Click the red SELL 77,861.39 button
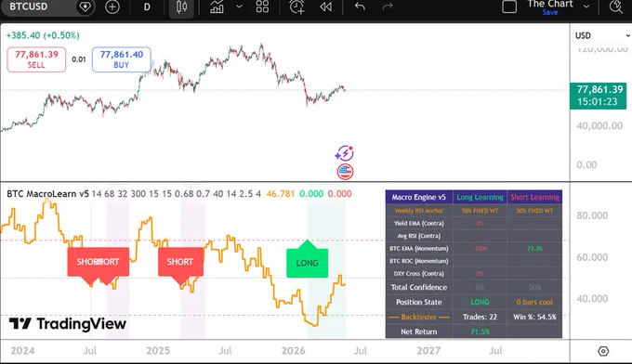The width and height of the screenshot is (632, 364). coord(36,59)
